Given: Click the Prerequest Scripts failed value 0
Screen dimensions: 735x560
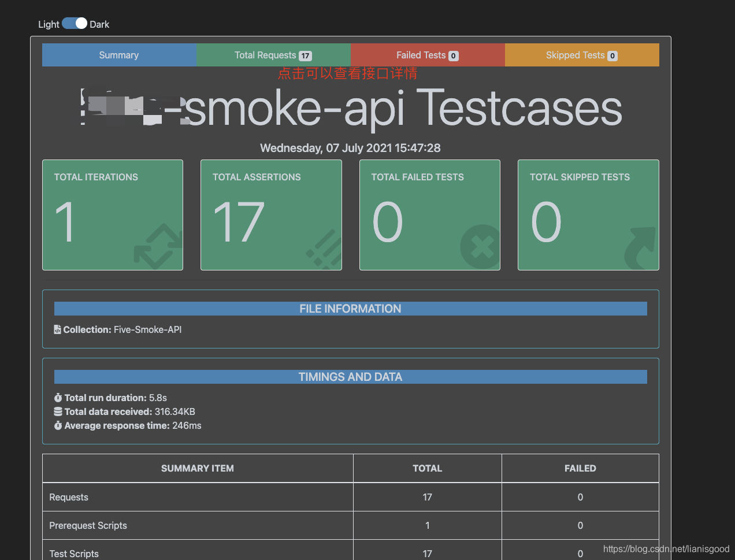Looking at the screenshot, I should (580, 525).
